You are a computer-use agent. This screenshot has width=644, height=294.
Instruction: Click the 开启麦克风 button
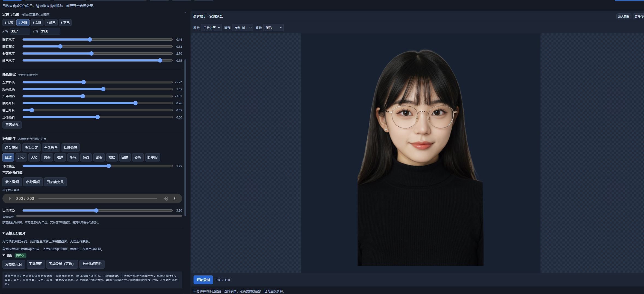[55, 182]
